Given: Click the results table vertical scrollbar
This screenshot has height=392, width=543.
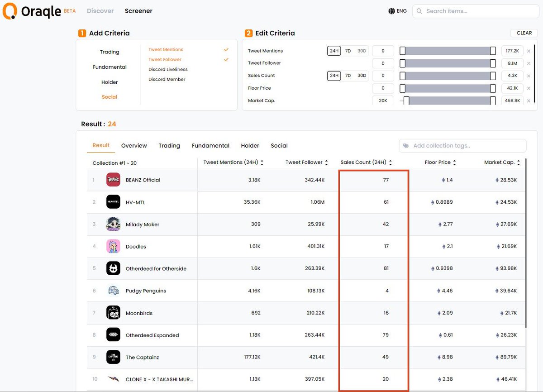Looking at the screenshot, I should 525,243.
